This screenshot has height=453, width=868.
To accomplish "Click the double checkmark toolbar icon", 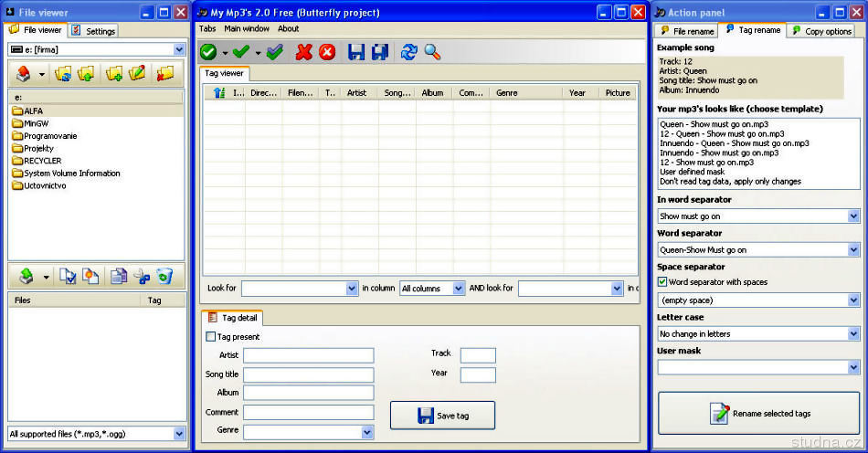I will pos(275,52).
